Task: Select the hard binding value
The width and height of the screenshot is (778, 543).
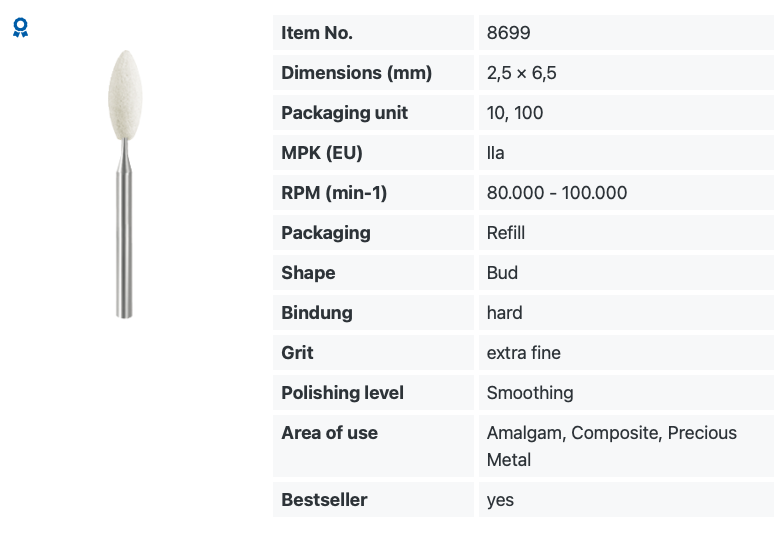Action: [504, 313]
